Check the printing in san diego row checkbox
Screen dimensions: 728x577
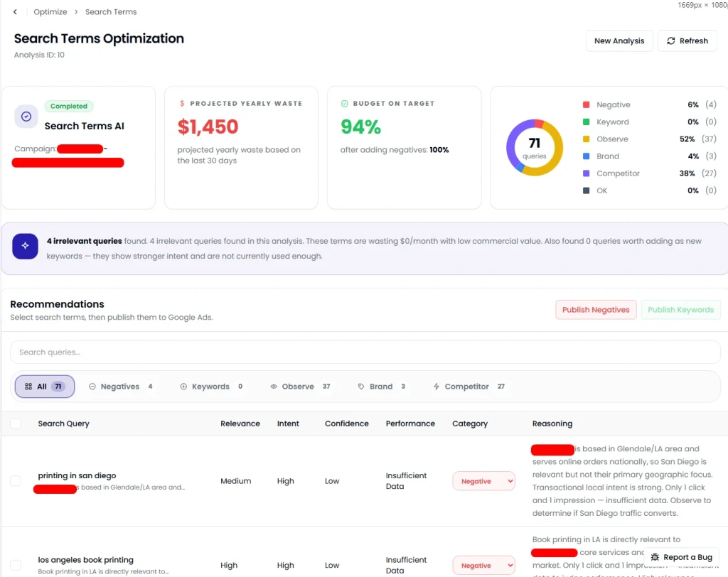(x=16, y=481)
